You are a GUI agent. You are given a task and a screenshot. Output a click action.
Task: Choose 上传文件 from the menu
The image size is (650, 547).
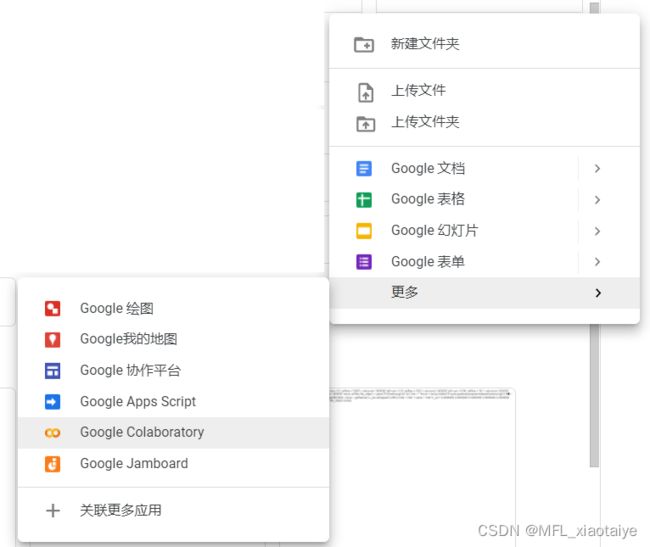point(485,91)
